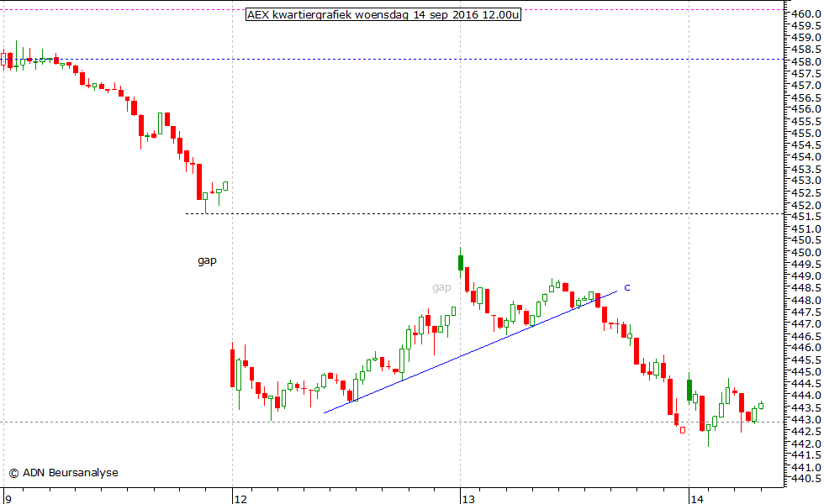Click the black 'gap' label
The width and height of the screenshot is (824, 504).
coord(207,261)
